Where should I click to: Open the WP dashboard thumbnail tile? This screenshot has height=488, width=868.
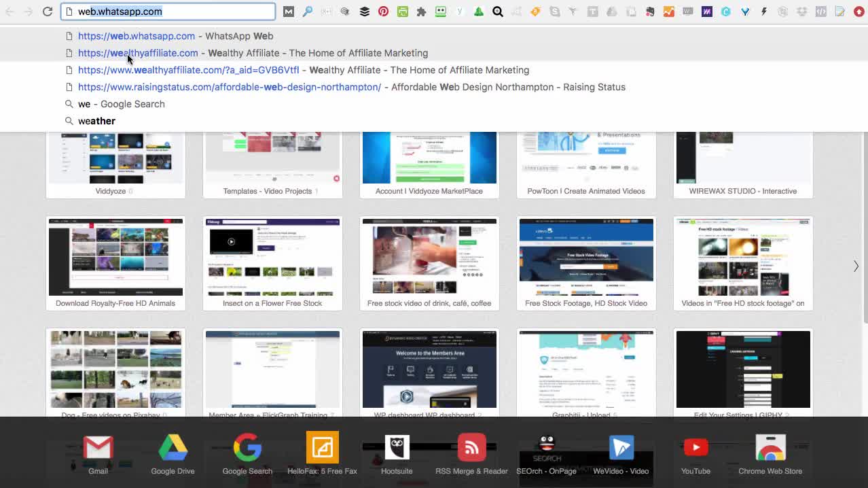[x=429, y=372]
